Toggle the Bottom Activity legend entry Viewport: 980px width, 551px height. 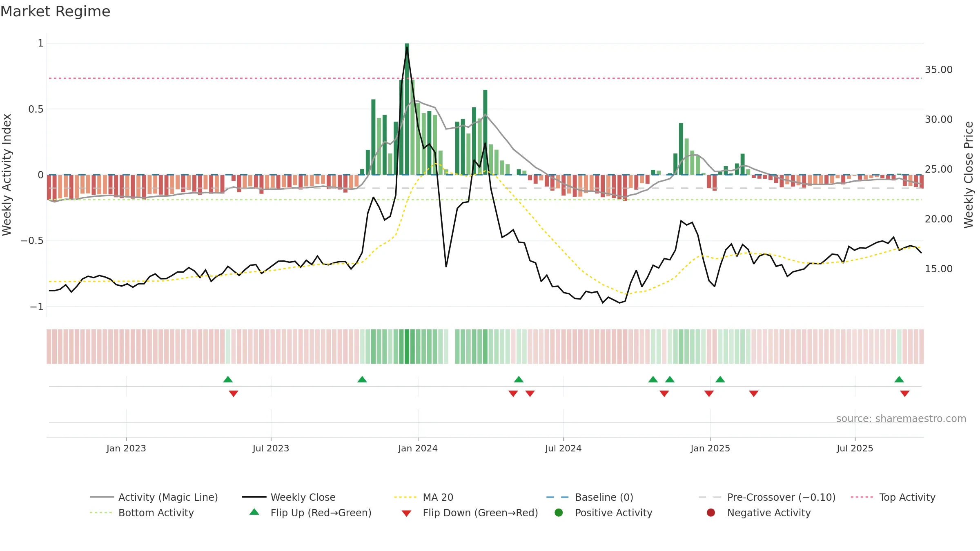[x=142, y=513]
